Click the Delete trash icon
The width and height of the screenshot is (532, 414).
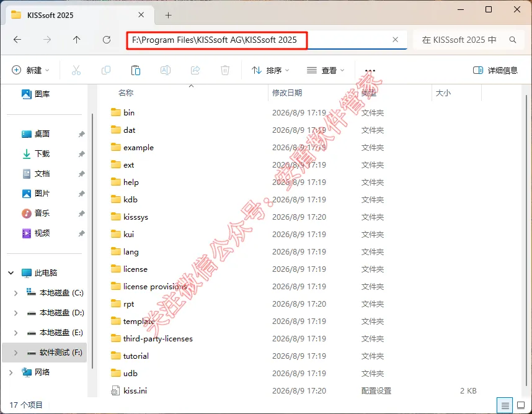click(225, 70)
